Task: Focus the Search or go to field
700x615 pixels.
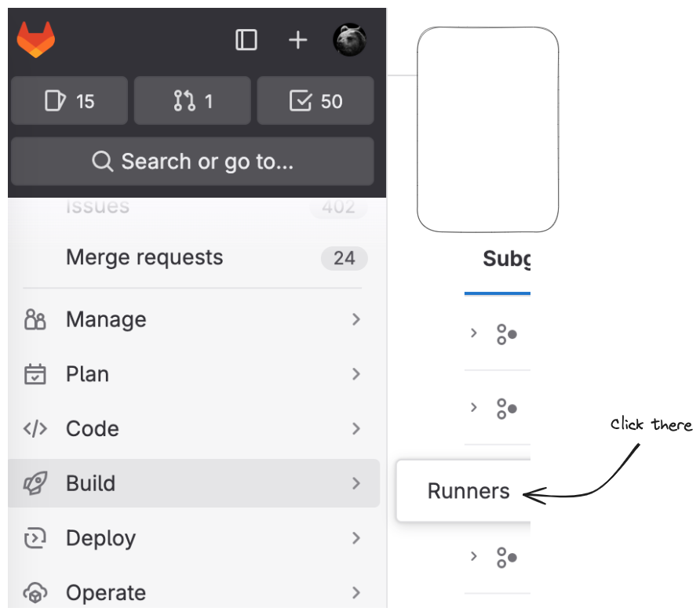Action: tap(192, 161)
